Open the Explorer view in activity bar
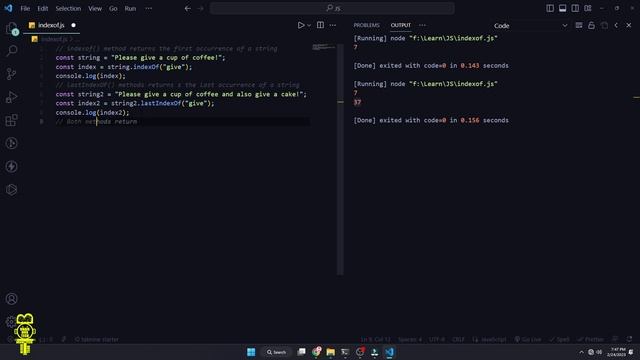Viewport: 640px width, 360px height. pyautogui.click(x=12, y=29)
